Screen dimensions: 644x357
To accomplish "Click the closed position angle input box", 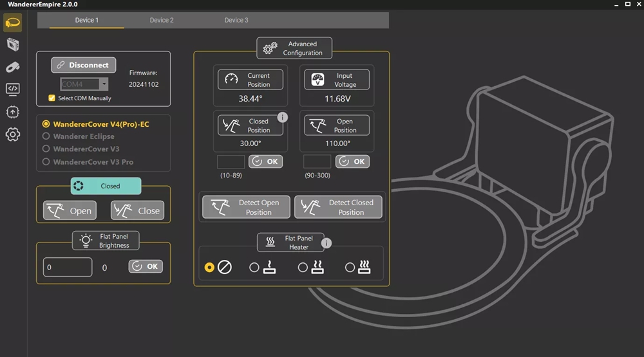I will pyautogui.click(x=231, y=161).
